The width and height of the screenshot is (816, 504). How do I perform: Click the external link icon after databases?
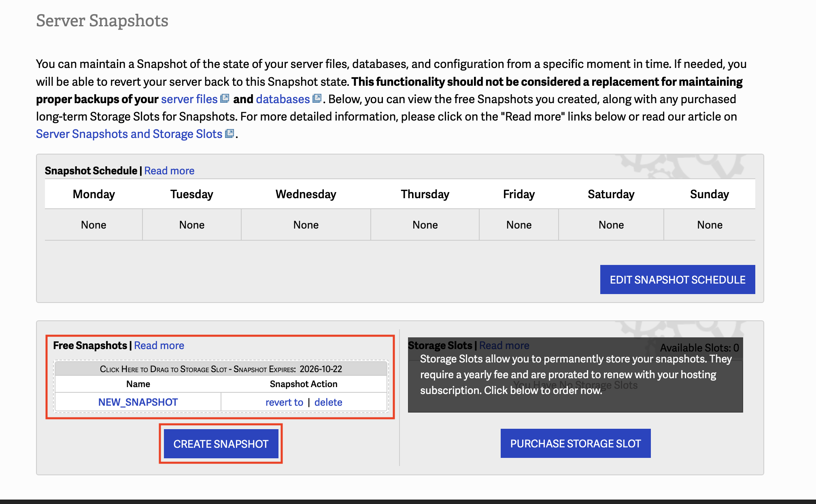317,98
